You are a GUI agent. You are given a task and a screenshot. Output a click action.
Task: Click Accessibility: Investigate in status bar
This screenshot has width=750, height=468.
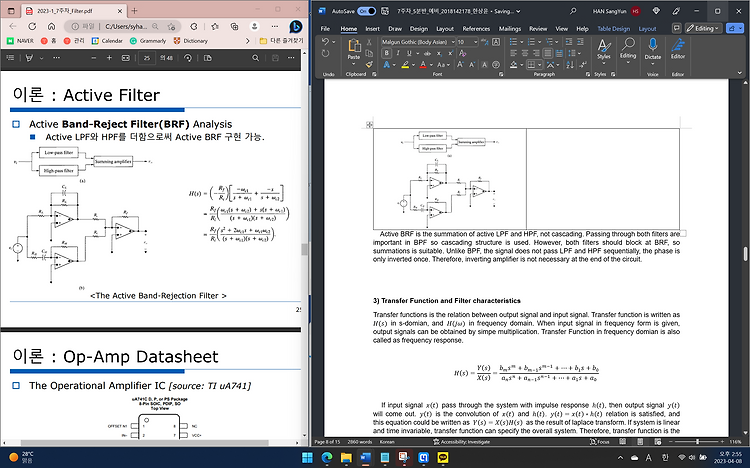tap(461, 442)
